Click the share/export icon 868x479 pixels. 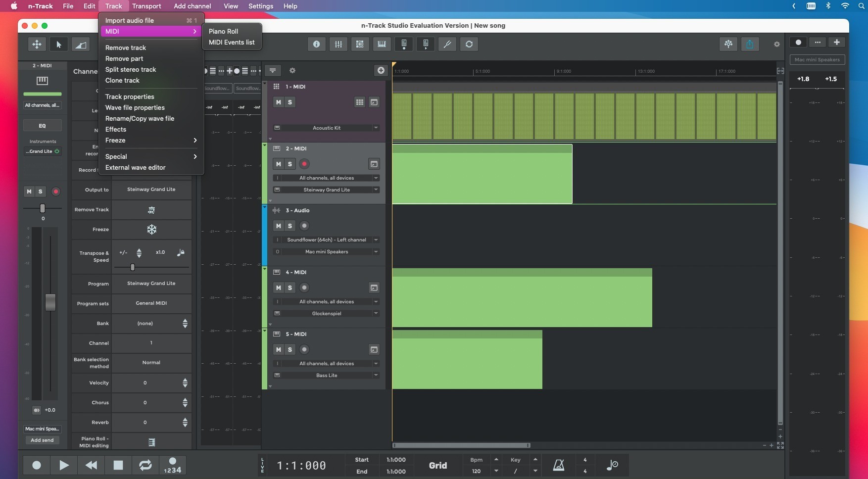(750, 44)
